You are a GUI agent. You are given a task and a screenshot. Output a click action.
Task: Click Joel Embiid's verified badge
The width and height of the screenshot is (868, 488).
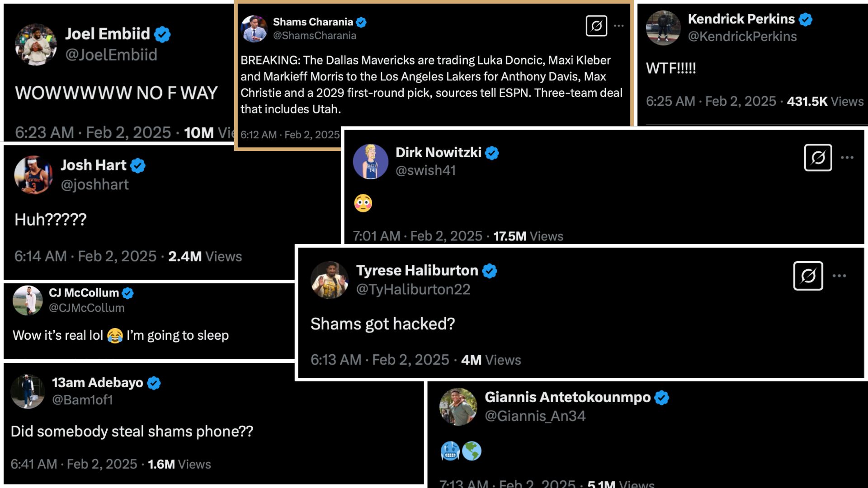click(162, 34)
